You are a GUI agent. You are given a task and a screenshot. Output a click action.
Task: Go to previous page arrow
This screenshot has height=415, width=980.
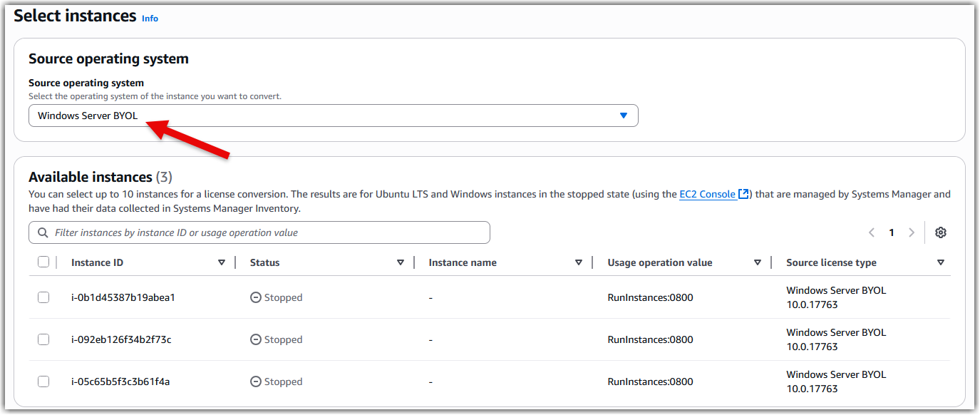[x=872, y=232]
